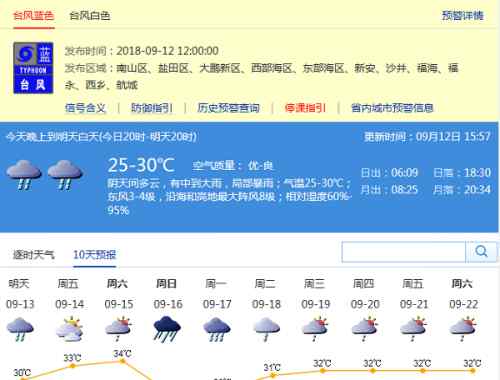Screen dimensions: 500x380
Task: Open 防御指引 link
Action: (151, 108)
